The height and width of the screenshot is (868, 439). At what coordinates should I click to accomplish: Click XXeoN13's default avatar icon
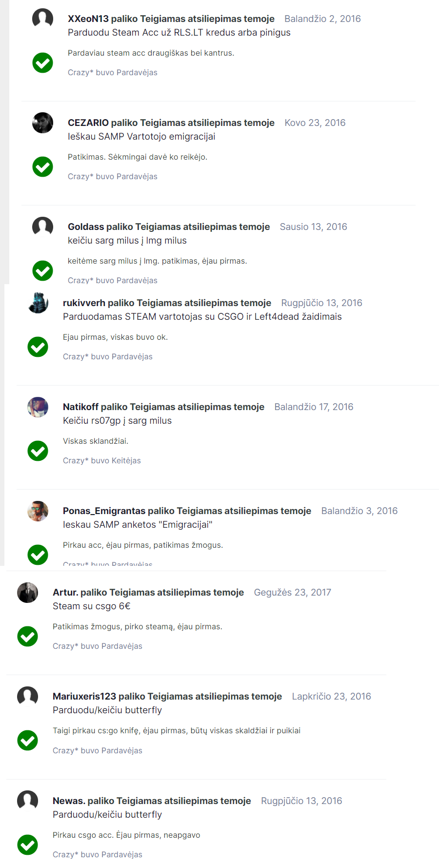[42, 19]
